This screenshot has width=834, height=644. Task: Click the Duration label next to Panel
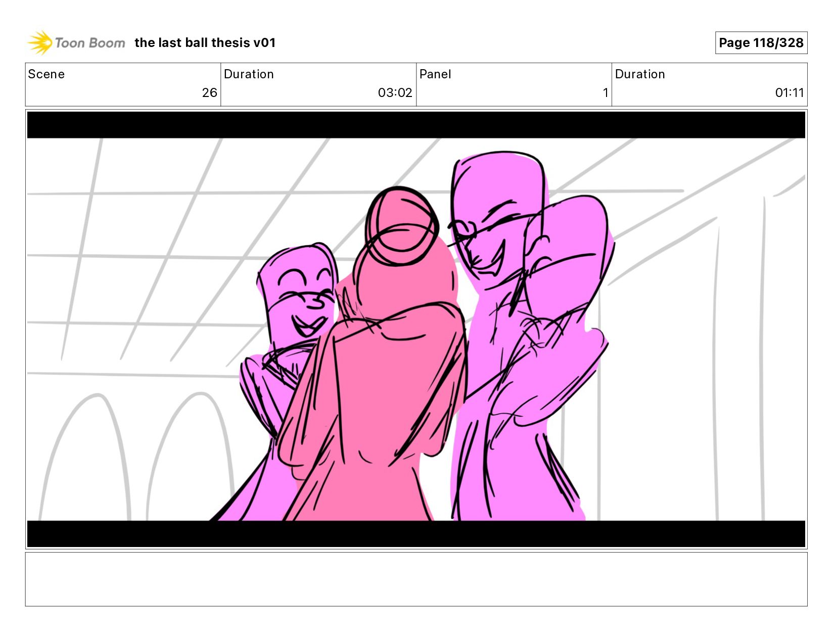pos(640,74)
